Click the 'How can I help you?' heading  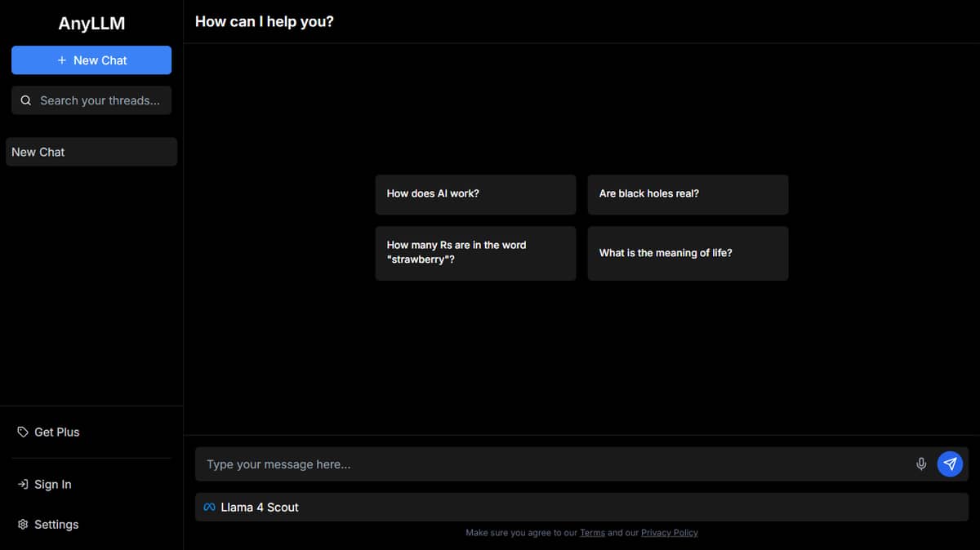(265, 22)
